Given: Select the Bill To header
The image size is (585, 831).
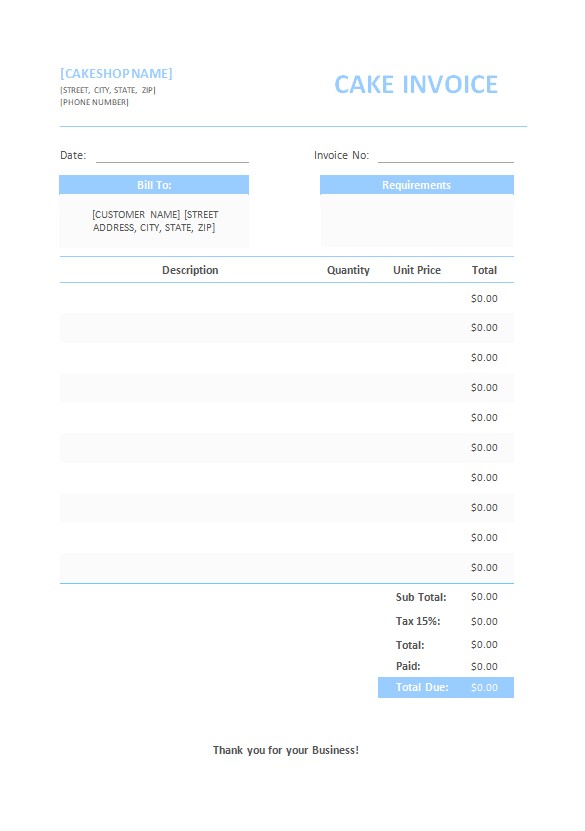Looking at the screenshot, I should 154,185.
